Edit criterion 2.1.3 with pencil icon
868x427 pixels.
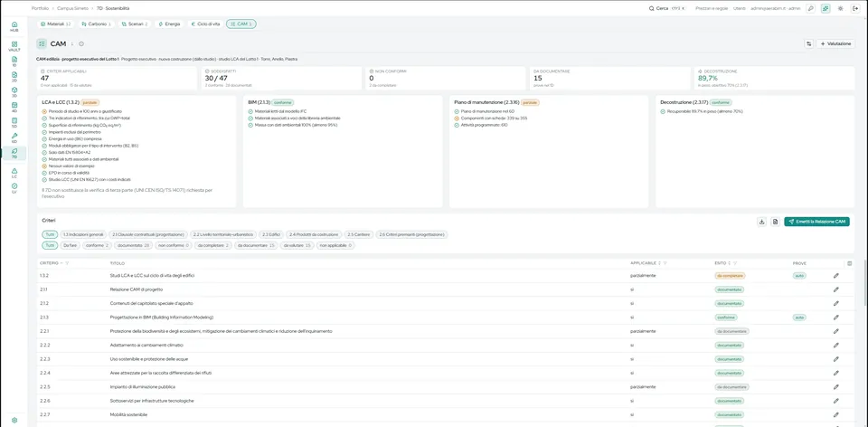click(835, 318)
